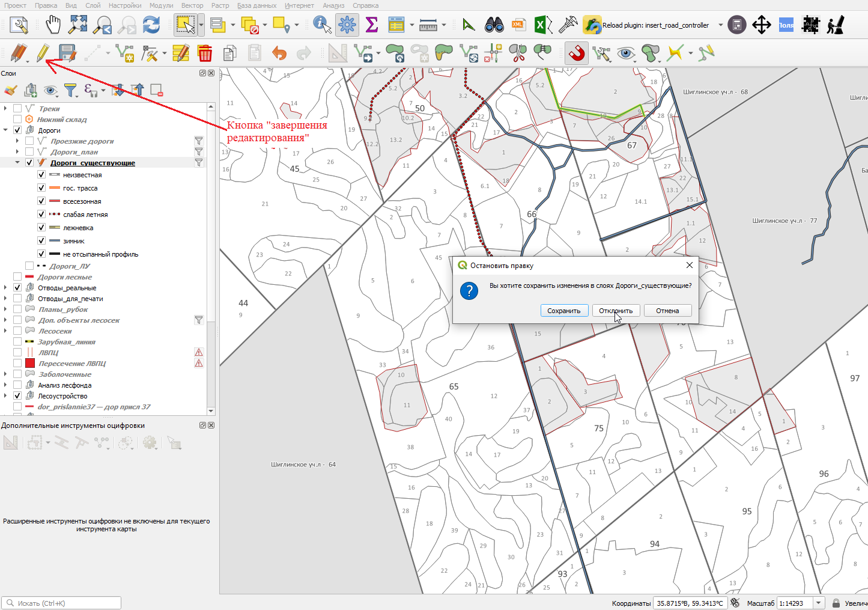Click the Zoom Full extent icon
Viewport: 868px width, 610px height.
point(78,25)
